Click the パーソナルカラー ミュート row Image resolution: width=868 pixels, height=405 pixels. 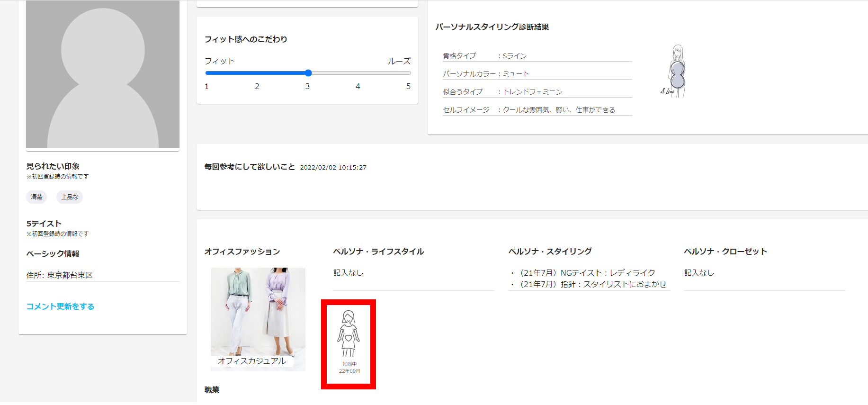[537, 74]
